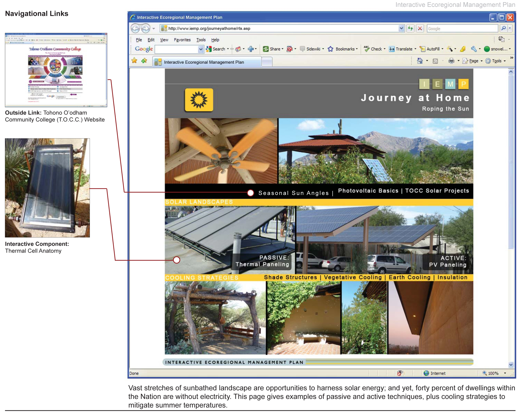Click the yellow sun logo icon

(199, 100)
